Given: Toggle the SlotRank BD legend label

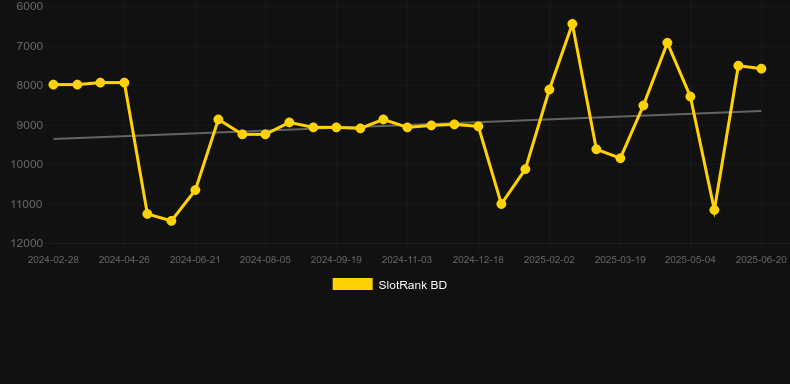Looking at the screenshot, I should (x=412, y=285).
